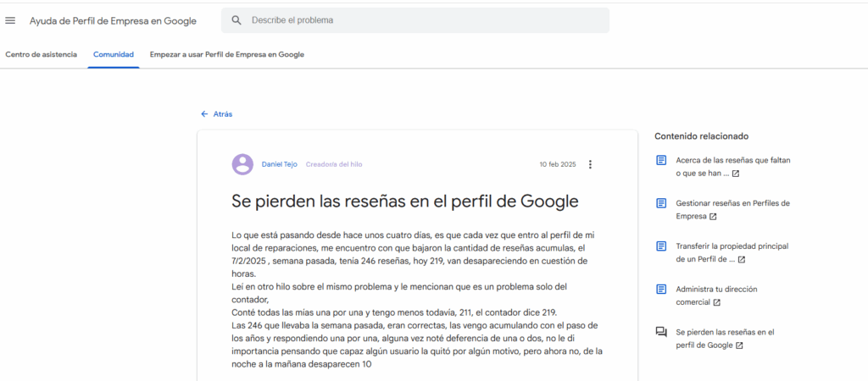868x381 pixels.
Task: Click 'Ayuda de Perfil de Empresa en Google' title
Action: [x=113, y=21]
